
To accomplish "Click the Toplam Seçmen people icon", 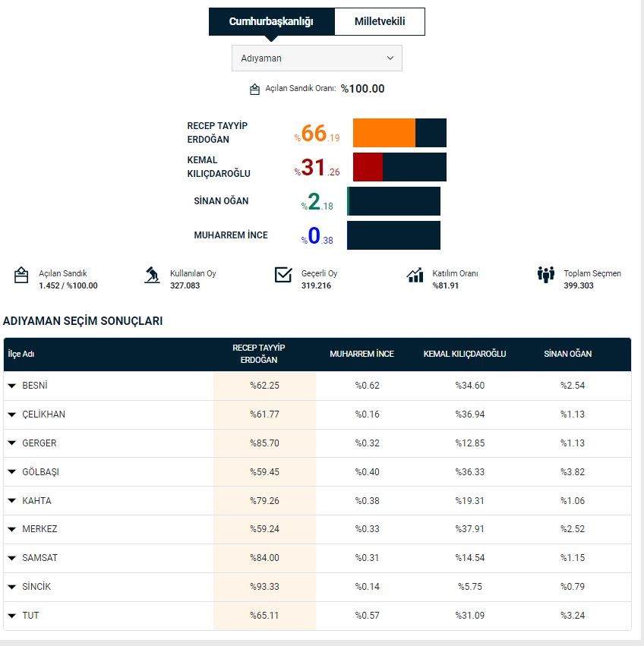I will click(545, 275).
